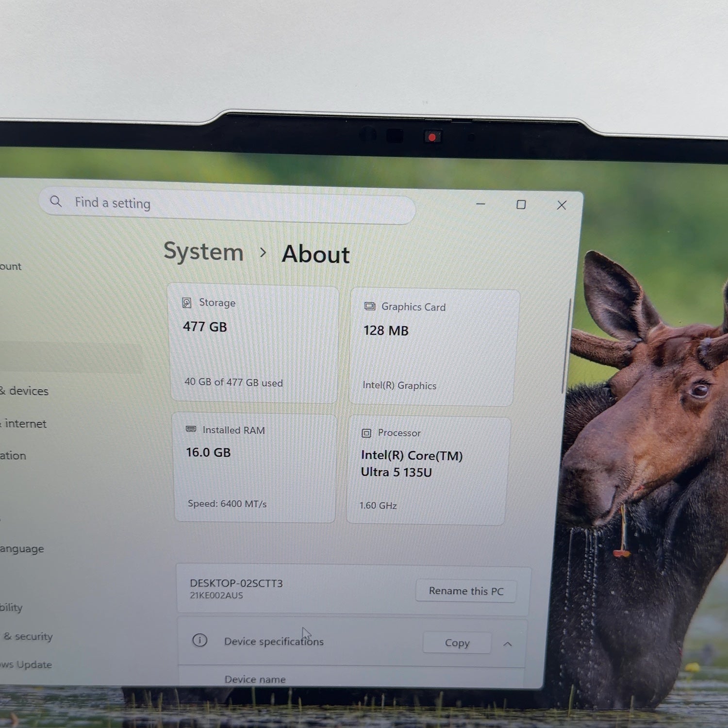Click the Device specifications info icon
The image size is (728, 728).
(x=200, y=640)
